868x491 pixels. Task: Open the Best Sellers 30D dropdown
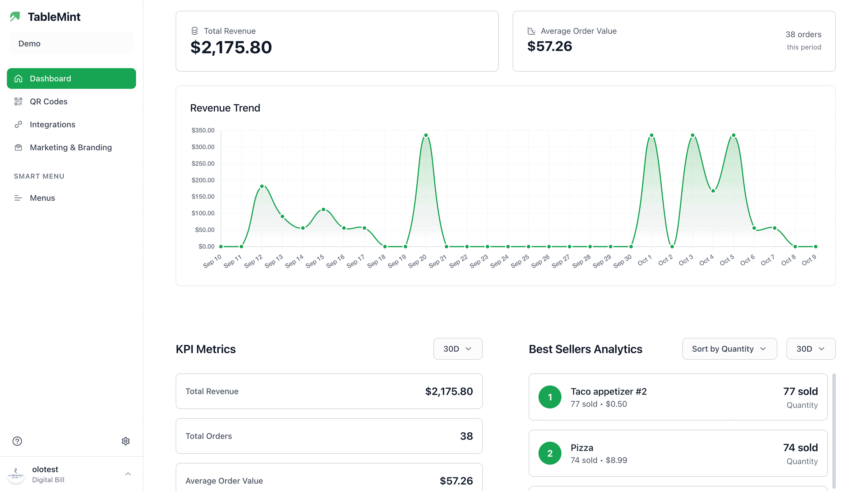[x=811, y=349]
